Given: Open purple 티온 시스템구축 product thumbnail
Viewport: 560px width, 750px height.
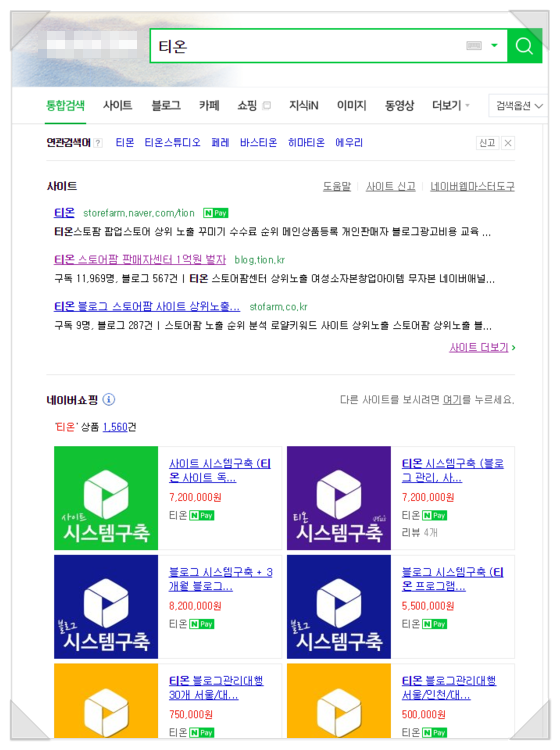Looking at the screenshot, I should click(x=339, y=498).
